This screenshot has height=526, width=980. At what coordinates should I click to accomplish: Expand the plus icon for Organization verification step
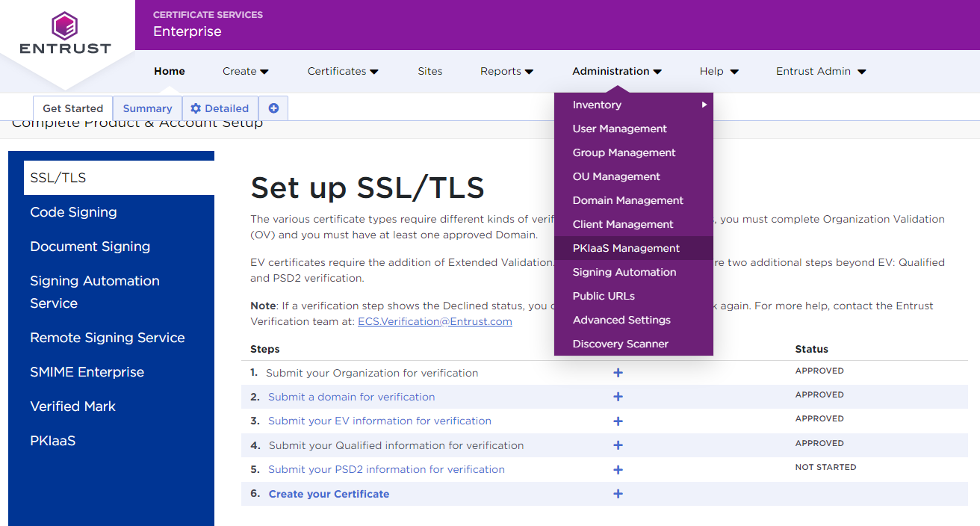pos(618,373)
